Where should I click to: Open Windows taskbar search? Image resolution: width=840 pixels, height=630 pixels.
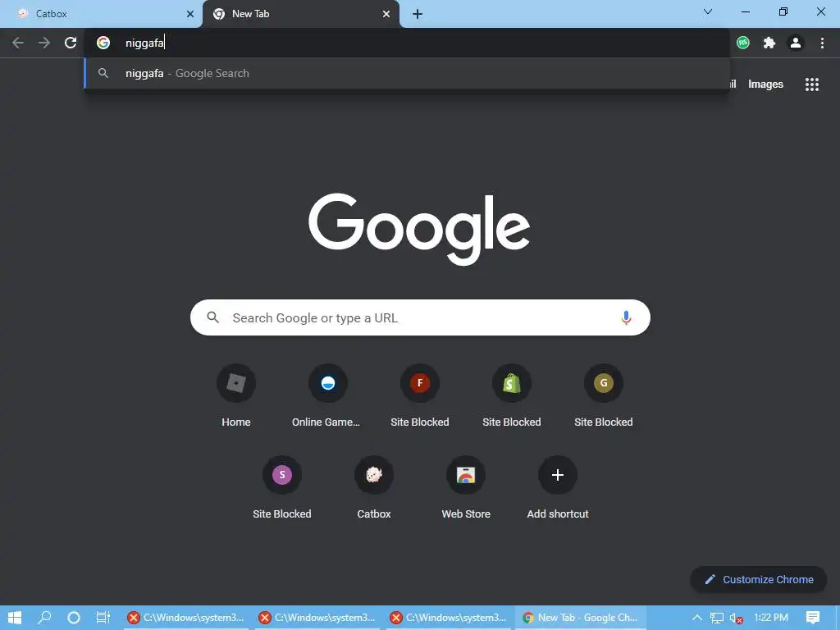pyautogui.click(x=44, y=618)
